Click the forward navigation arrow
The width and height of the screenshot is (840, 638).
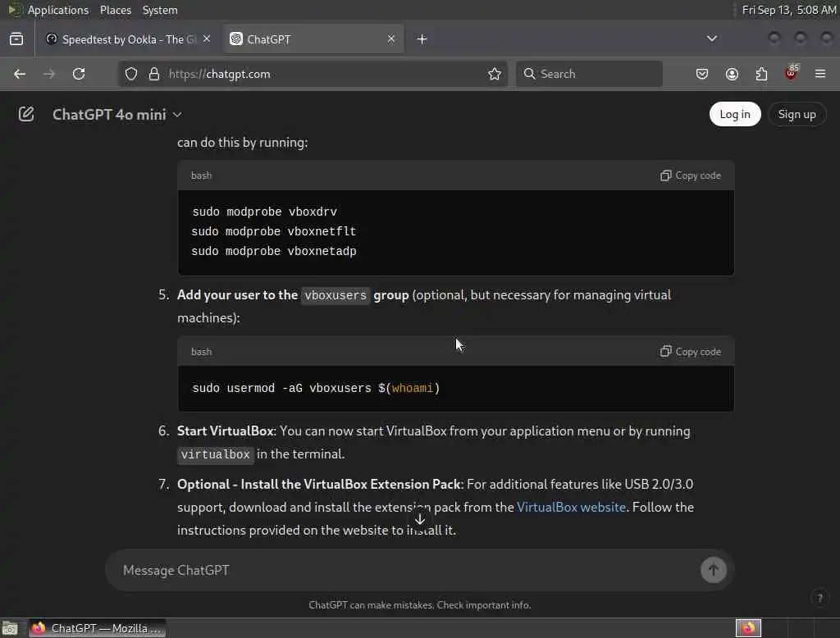[x=49, y=74]
